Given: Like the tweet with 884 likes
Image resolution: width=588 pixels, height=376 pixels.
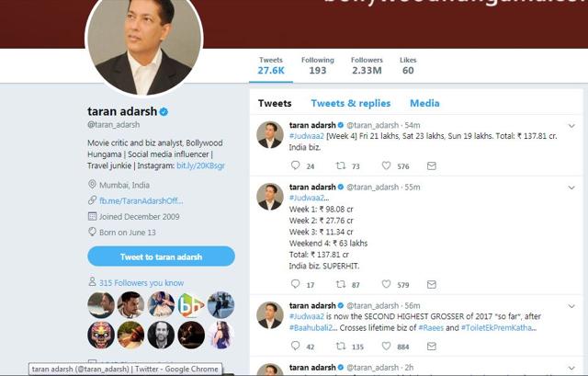Looking at the screenshot, I should coord(386,346).
